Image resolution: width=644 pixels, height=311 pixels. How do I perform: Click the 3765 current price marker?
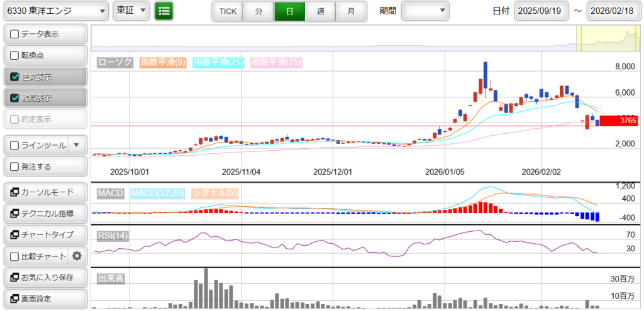619,121
